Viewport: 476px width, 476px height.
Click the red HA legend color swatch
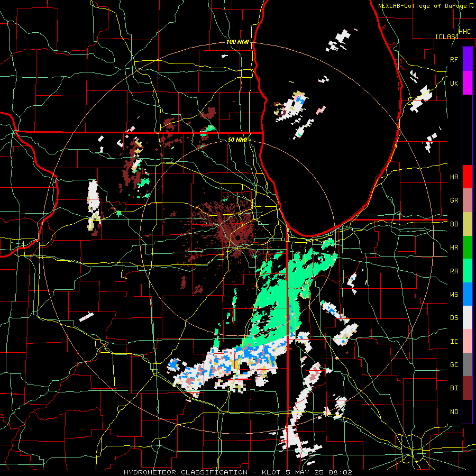(467, 177)
